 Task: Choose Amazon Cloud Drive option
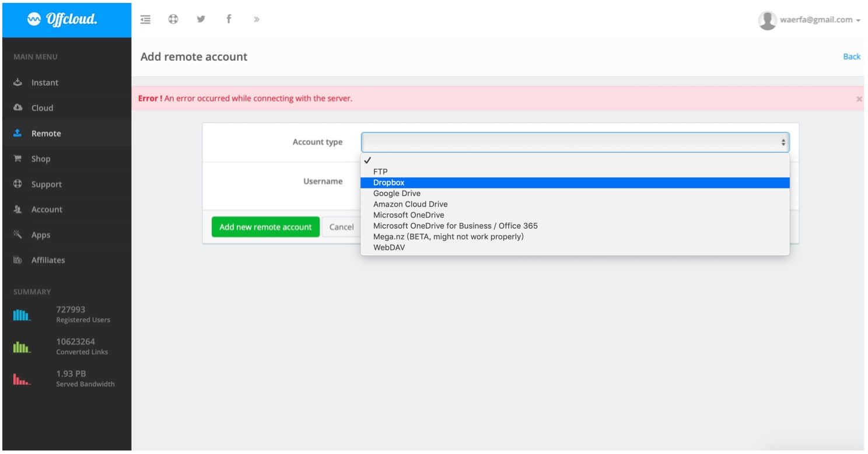[x=575, y=204]
